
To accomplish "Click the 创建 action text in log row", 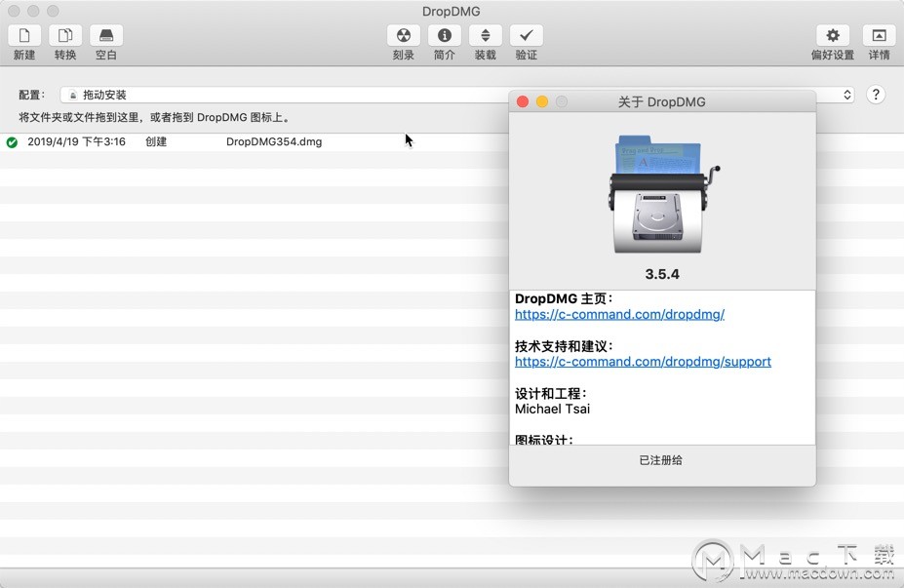I will pyautogui.click(x=156, y=141).
